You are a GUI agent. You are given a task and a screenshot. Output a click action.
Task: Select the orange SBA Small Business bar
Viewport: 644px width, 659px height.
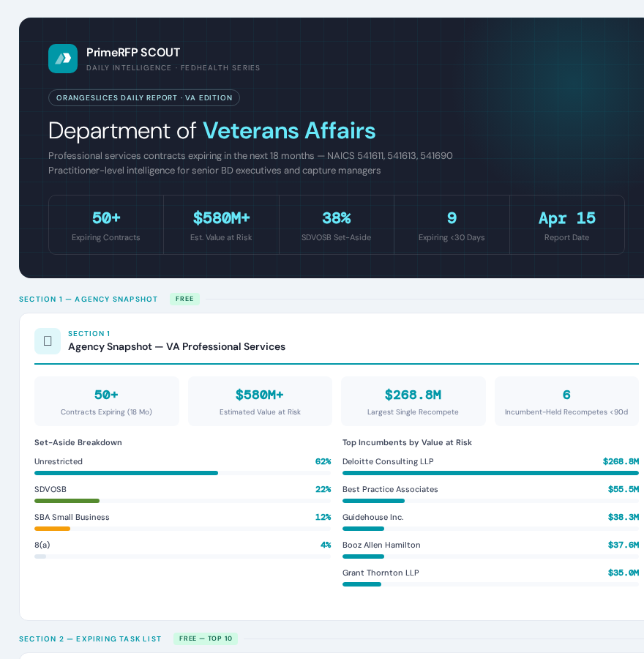pos(52,529)
